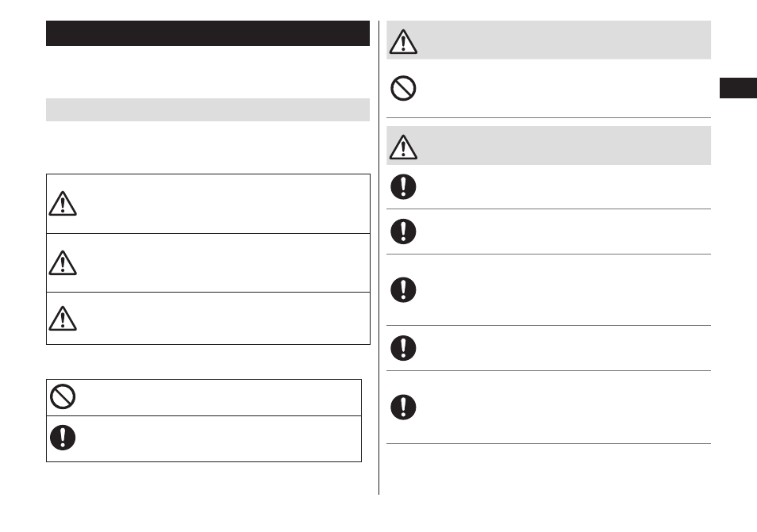
Task: Click the black exclamation circle in the lower-left symbol box
Action: coord(63,438)
